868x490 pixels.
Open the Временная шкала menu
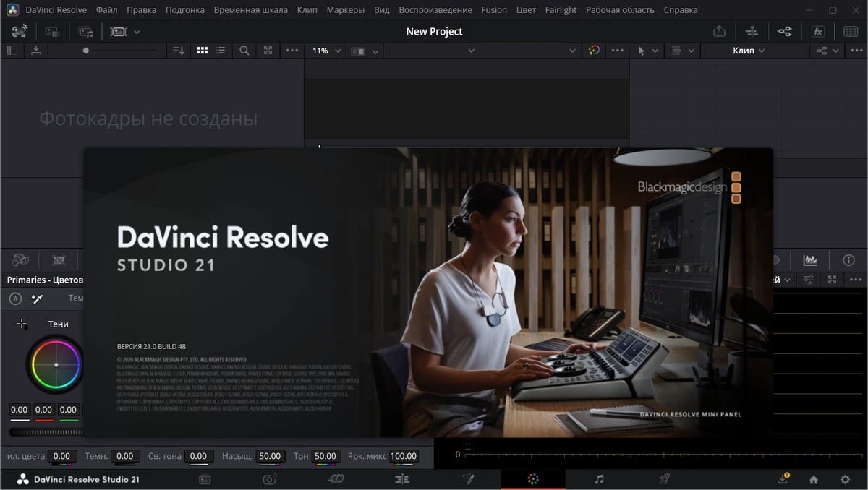coord(251,10)
